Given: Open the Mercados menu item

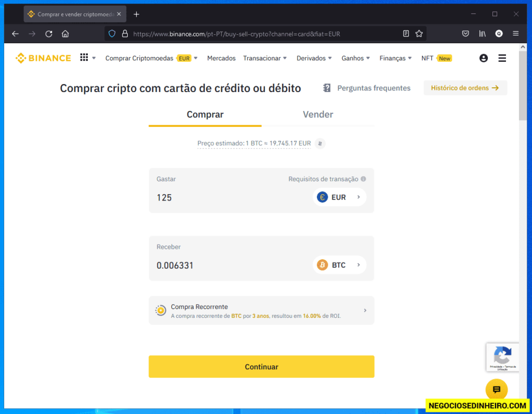Looking at the screenshot, I should (221, 58).
